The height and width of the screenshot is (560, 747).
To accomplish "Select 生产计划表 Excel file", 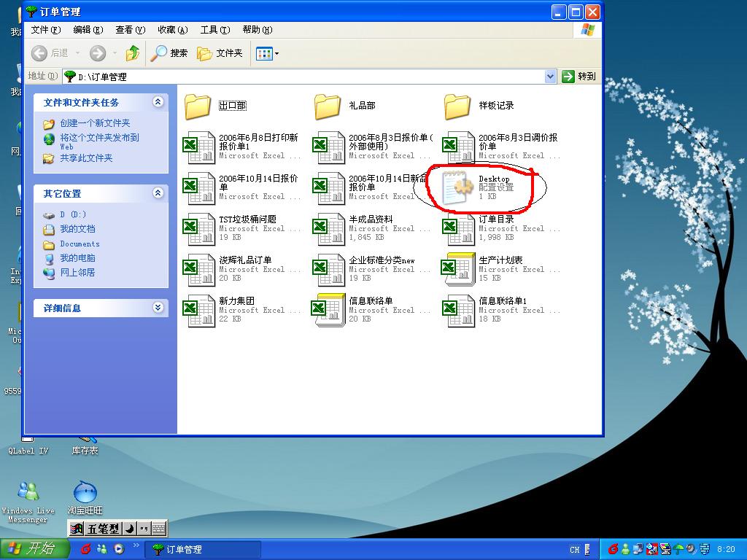I will pos(501,269).
